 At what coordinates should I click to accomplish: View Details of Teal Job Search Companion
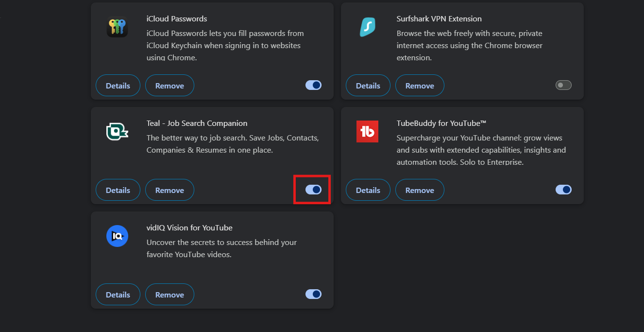coord(118,190)
